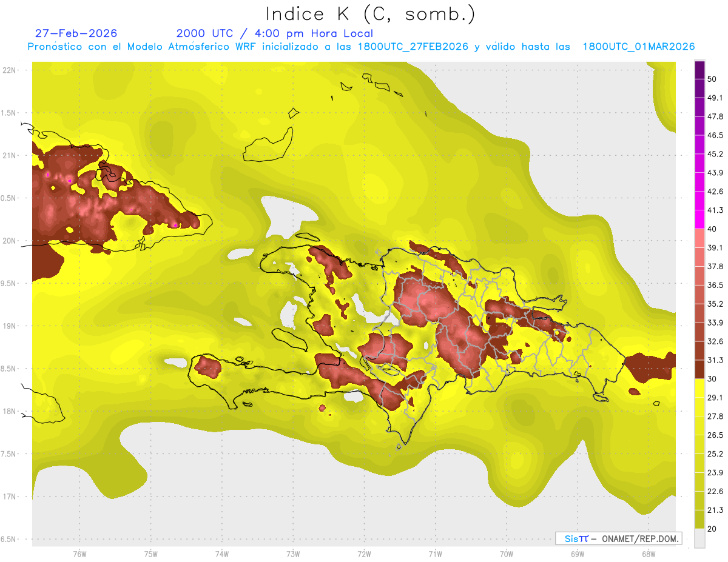Click the colorbar value "26.5"
The height and width of the screenshot is (562, 728).
pos(715,435)
